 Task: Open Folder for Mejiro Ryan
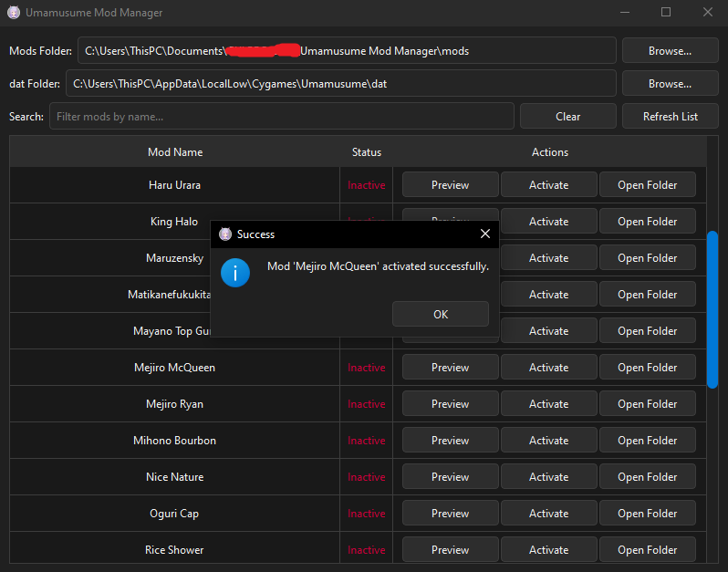[x=647, y=404]
